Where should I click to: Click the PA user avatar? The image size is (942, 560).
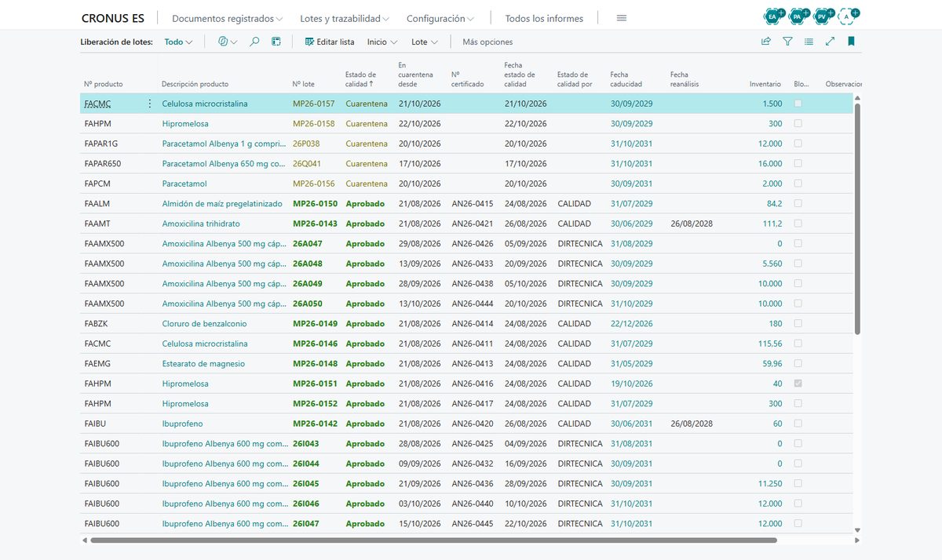[x=798, y=16]
